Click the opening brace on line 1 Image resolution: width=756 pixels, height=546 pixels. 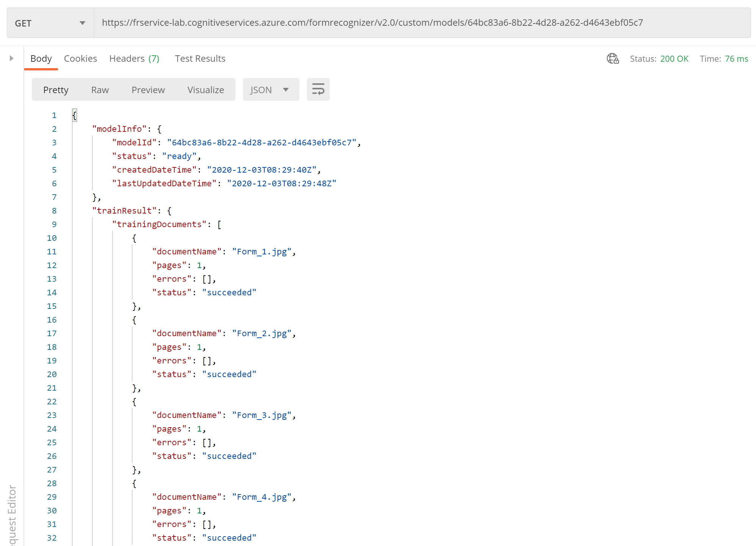tap(75, 115)
